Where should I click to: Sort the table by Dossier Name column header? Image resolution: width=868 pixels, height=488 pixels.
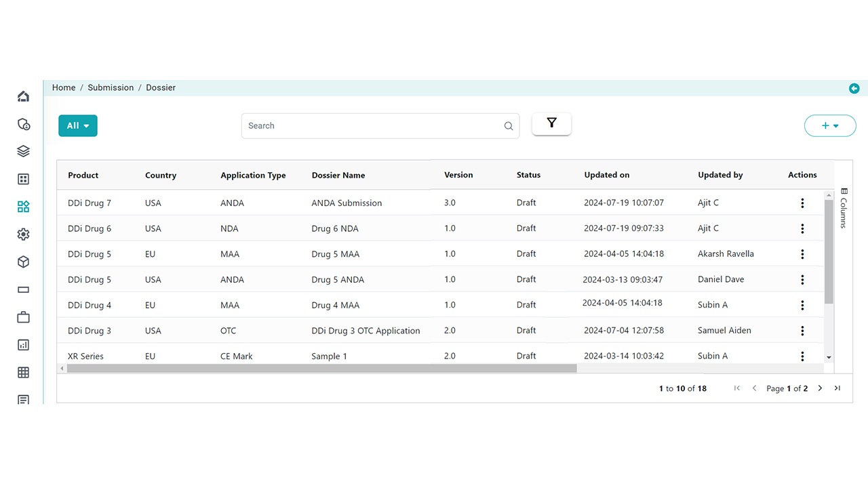point(338,175)
